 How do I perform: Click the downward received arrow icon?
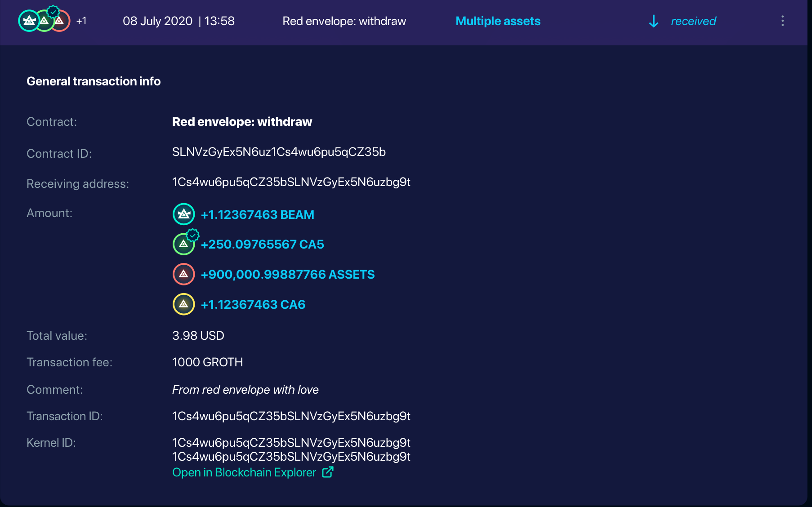click(x=653, y=21)
